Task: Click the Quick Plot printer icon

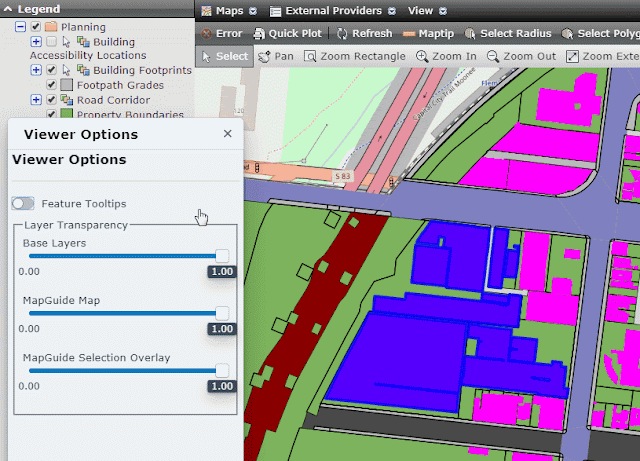Action: (x=259, y=33)
